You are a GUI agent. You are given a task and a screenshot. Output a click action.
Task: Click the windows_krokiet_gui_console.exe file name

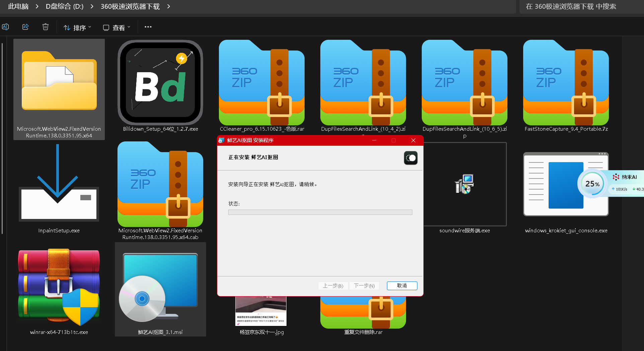(566, 230)
